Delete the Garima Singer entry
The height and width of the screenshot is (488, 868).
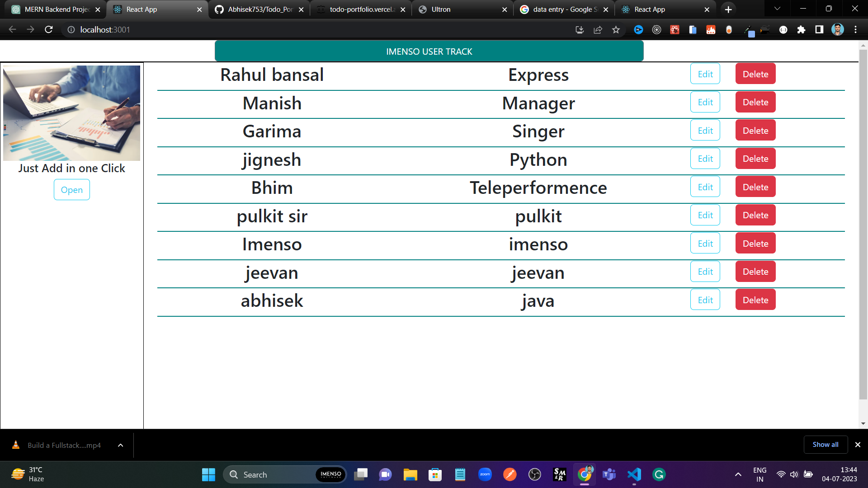click(755, 130)
